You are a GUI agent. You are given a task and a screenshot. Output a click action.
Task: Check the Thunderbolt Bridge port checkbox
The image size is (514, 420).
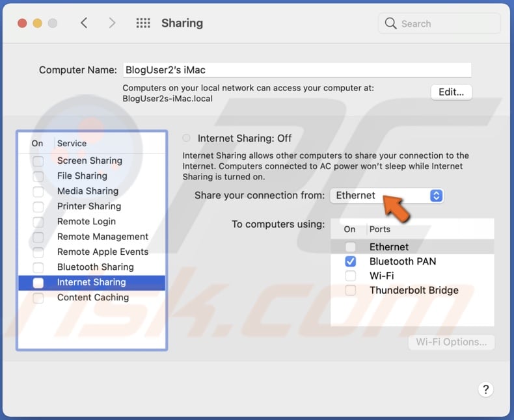(x=350, y=290)
